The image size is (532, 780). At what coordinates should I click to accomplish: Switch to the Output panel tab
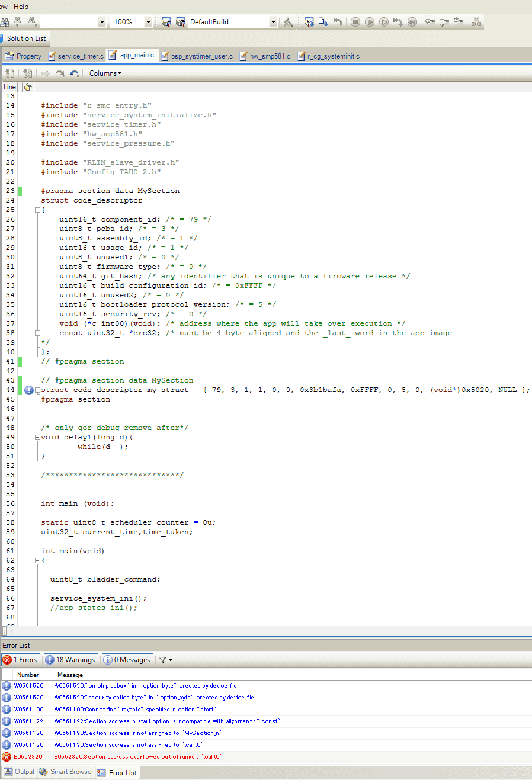click(20, 772)
